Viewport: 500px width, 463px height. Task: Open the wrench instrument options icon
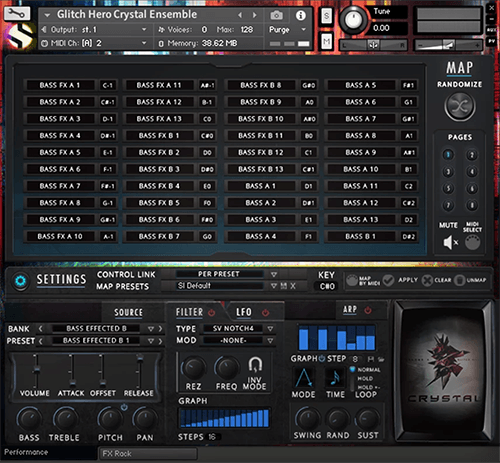17,14
